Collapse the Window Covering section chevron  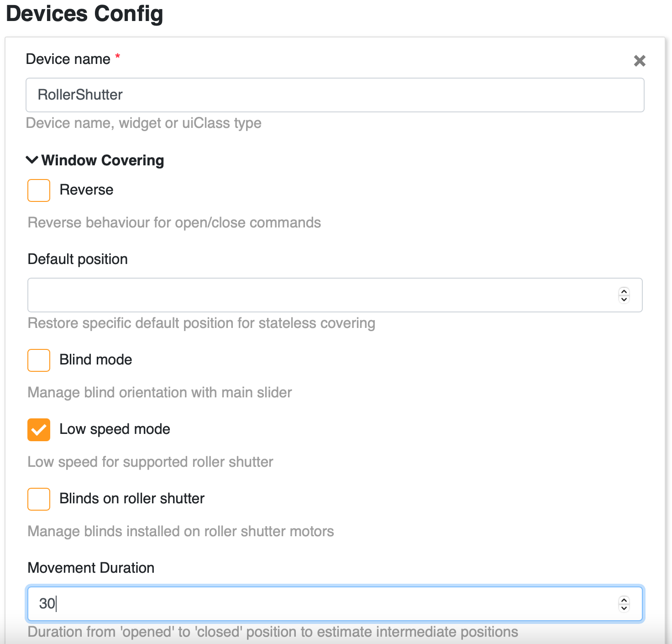[32, 160]
